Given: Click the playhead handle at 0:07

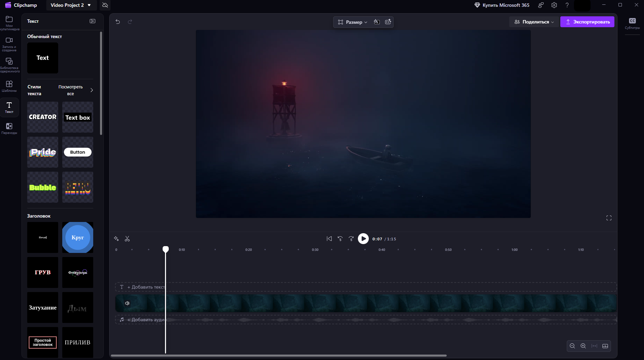Looking at the screenshot, I should [166, 249].
